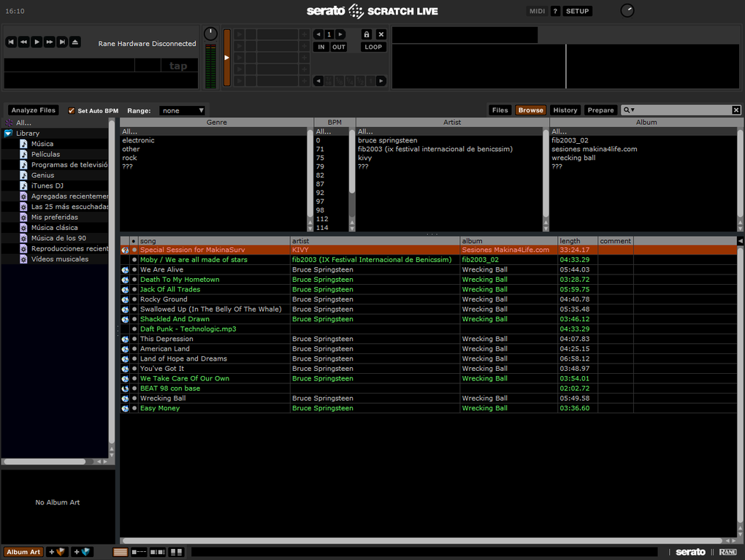Add a new crate with the orange crate icon
745x560 pixels.
(58, 552)
